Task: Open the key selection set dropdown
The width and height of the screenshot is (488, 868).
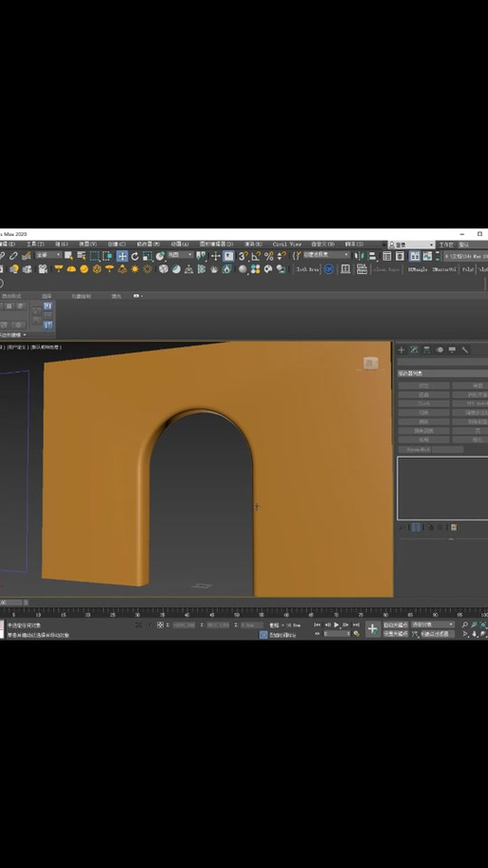Action: point(433,624)
